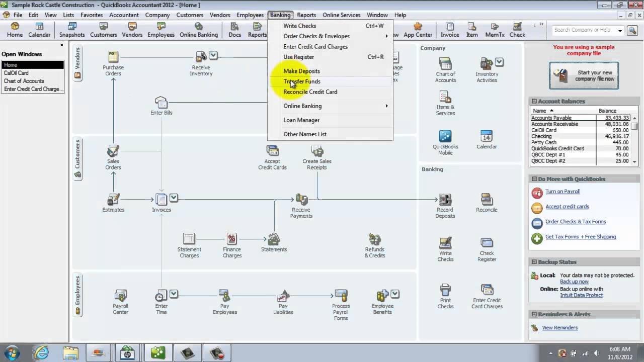Select CalOil Card in Open Windows
The image size is (644, 362).
click(33, 73)
